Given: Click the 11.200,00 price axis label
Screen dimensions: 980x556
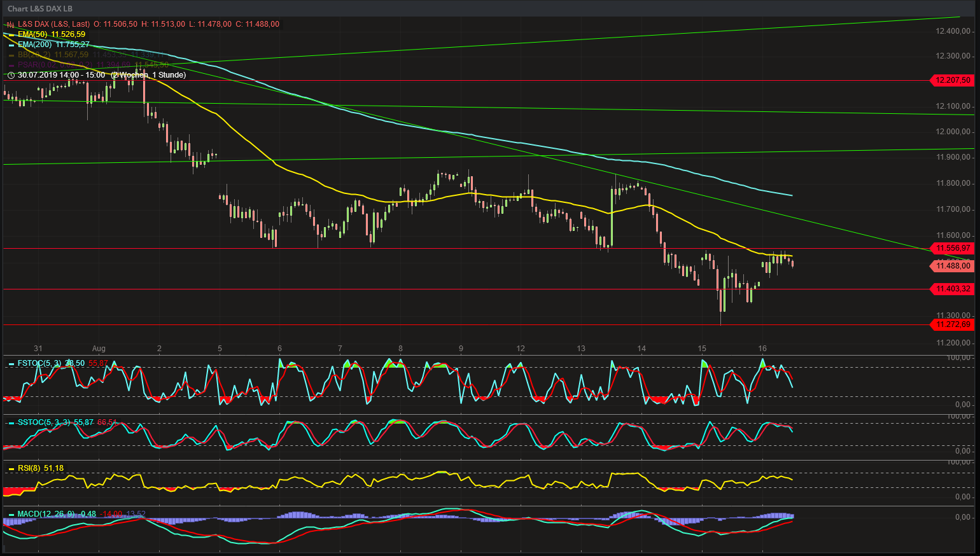Looking at the screenshot, I should click(x=953, y=343).
